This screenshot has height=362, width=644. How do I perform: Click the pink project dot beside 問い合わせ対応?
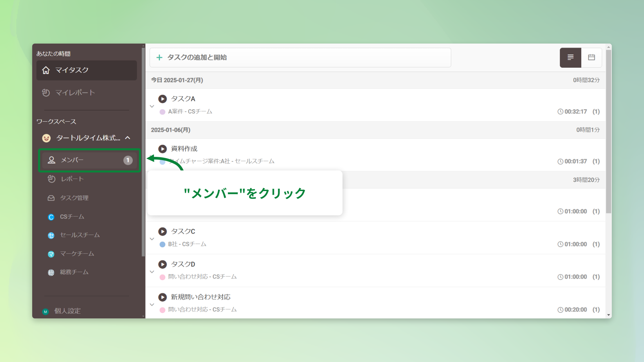tap(162, 277)
